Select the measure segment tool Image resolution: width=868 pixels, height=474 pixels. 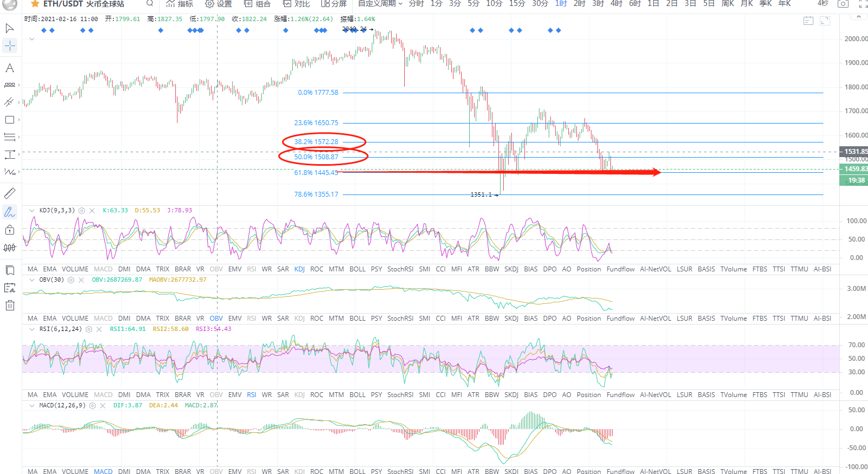(10, 154)
